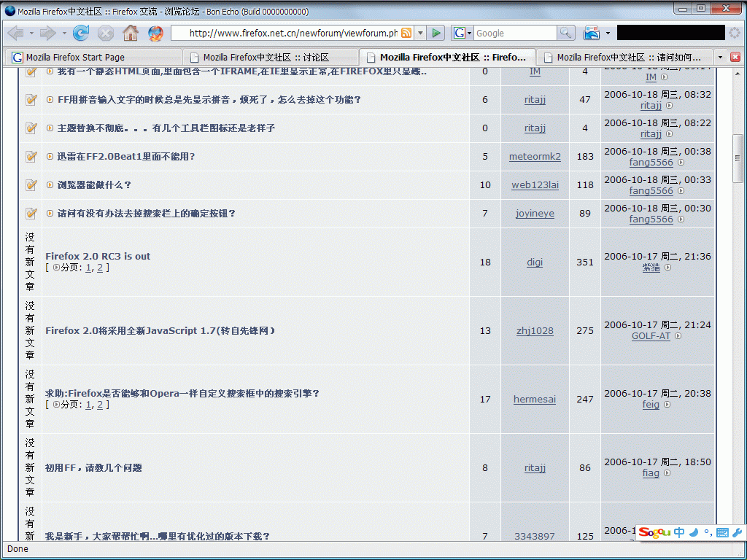Click the green Go arrow button
Screen dimensions: 747x560
436,33
